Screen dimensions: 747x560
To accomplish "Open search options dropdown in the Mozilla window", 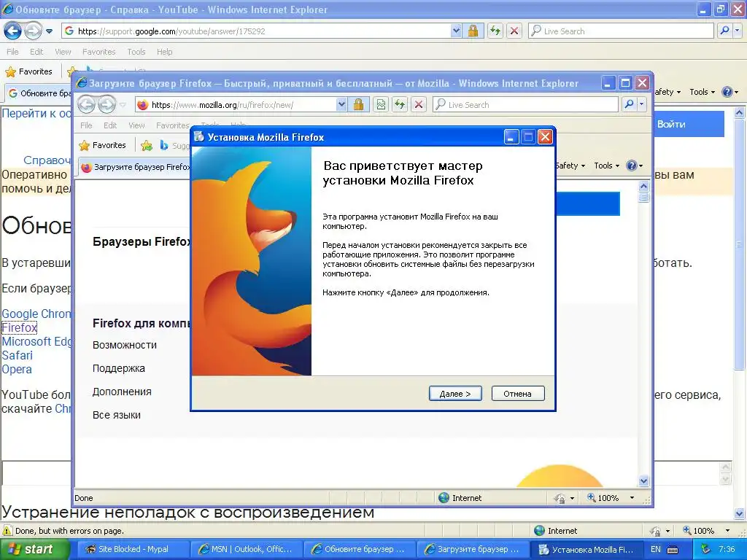I will (642, 105).
